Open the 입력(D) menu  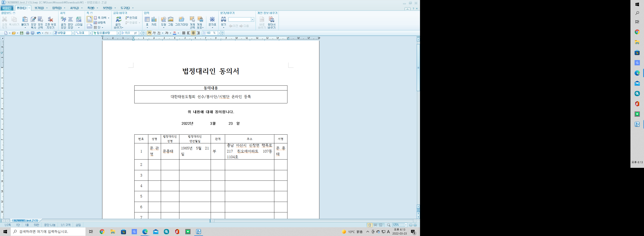[x=57, y=8]
